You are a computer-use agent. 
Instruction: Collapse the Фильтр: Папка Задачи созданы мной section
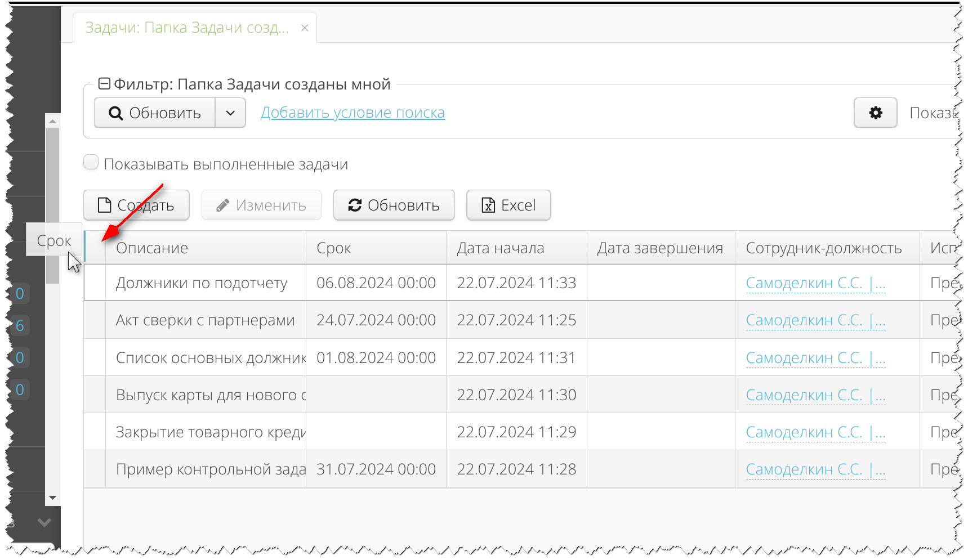(x=104, y=83)
